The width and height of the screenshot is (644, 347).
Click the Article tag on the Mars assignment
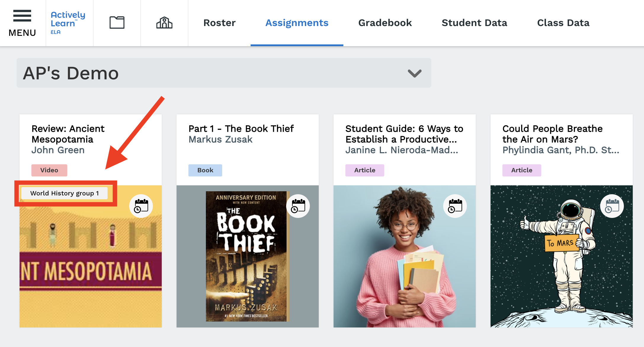point(522,170)
